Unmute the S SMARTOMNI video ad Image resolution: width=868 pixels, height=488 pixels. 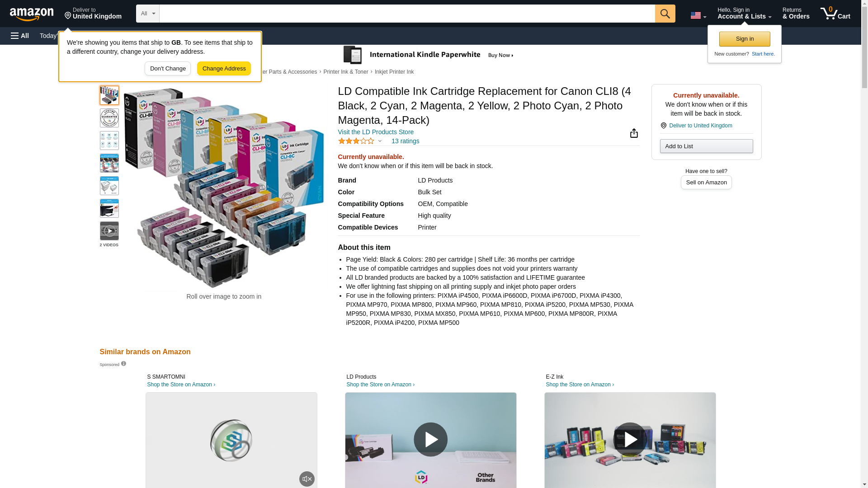pyautogui.click(x=307, y=479)
